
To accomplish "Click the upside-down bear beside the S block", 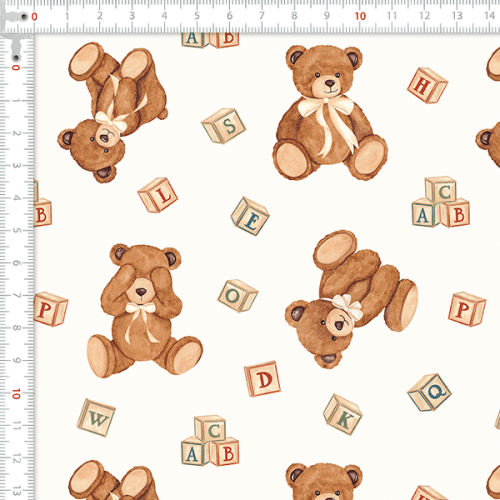I will pyautogui.click(x=113, y=112).
